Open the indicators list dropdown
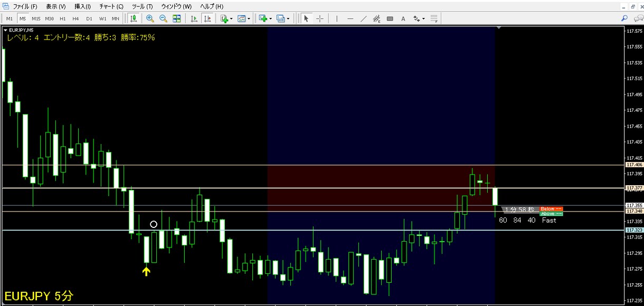Screen dimensions: 644x306 tap(226, 18)
